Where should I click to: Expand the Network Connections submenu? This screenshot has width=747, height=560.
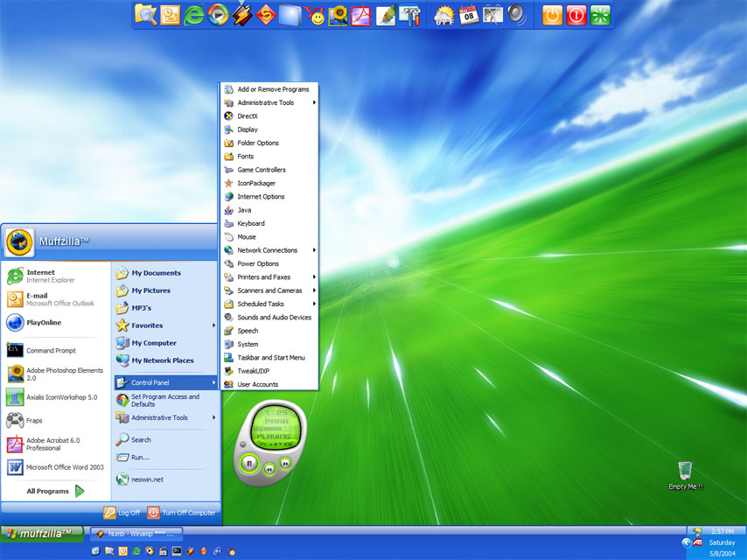point(268,250)
